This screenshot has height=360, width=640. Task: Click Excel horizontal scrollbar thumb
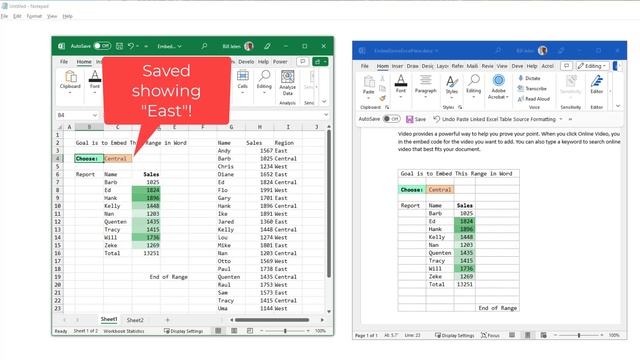coord(272,320)
